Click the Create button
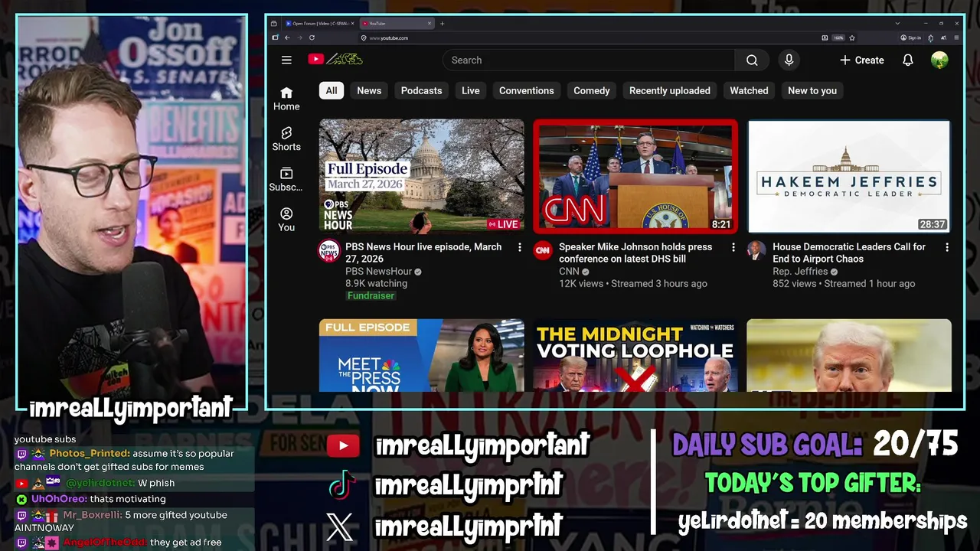The image size is (980, 551). click(862, 60)
